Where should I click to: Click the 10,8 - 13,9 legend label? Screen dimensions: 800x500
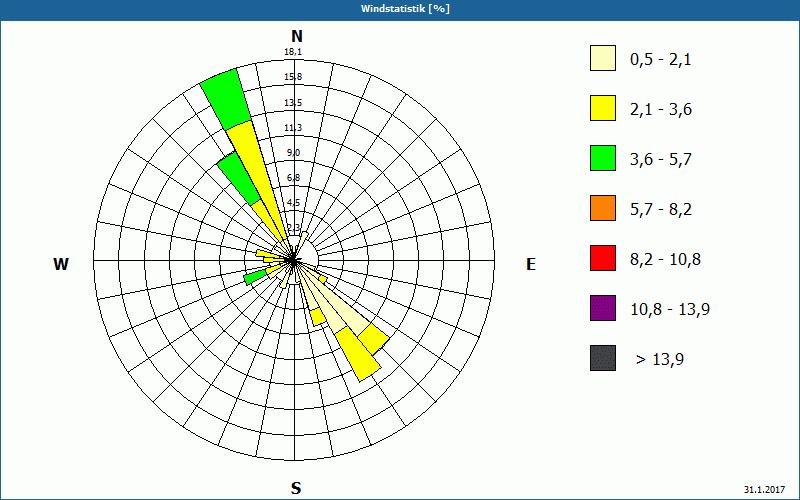(x=670, y=310)
